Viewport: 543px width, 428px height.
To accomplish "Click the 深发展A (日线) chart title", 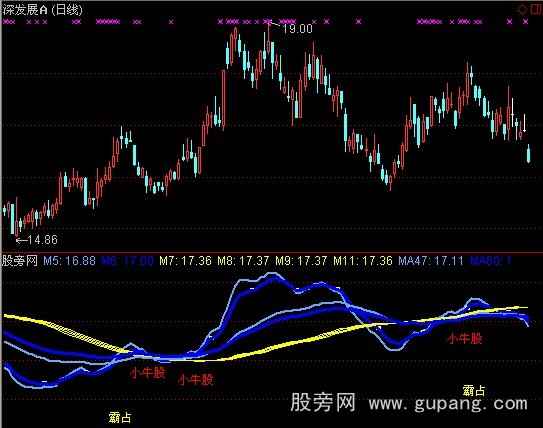I will point(42,9).
